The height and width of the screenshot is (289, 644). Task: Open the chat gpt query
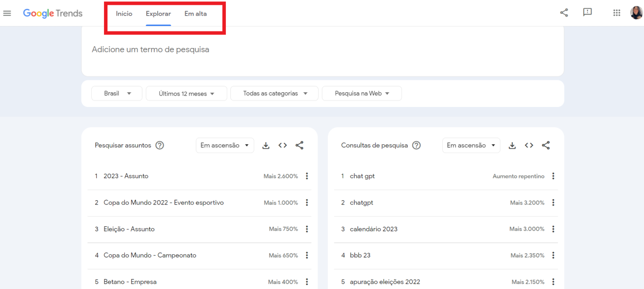(x=362, y=176)
